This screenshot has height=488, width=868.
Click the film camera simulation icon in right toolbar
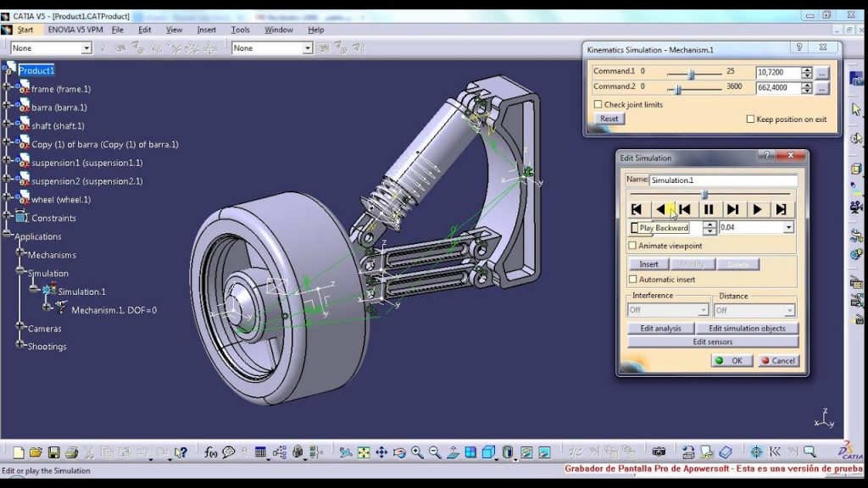pyautogui.click(x=856, y=208)
